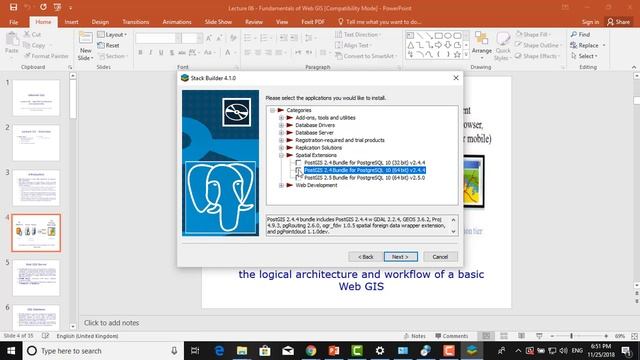Click the Select dropdown in Editing group
The image size is (640, 360).
584,56
